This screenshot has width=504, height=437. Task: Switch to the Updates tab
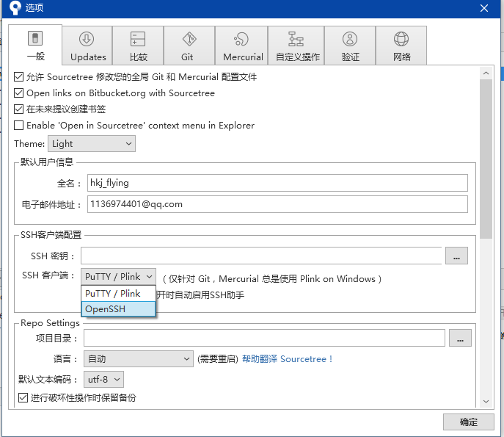coord(87,46)
